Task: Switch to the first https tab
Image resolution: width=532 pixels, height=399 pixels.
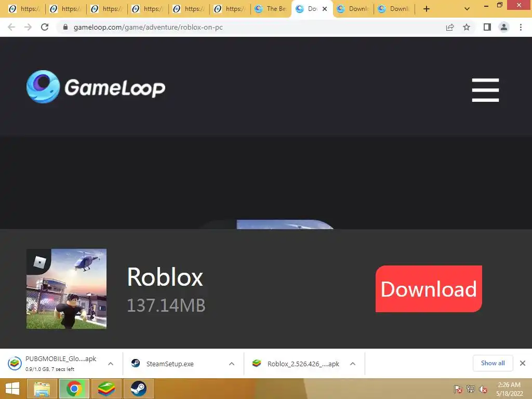Action: [x=24, y=9]
